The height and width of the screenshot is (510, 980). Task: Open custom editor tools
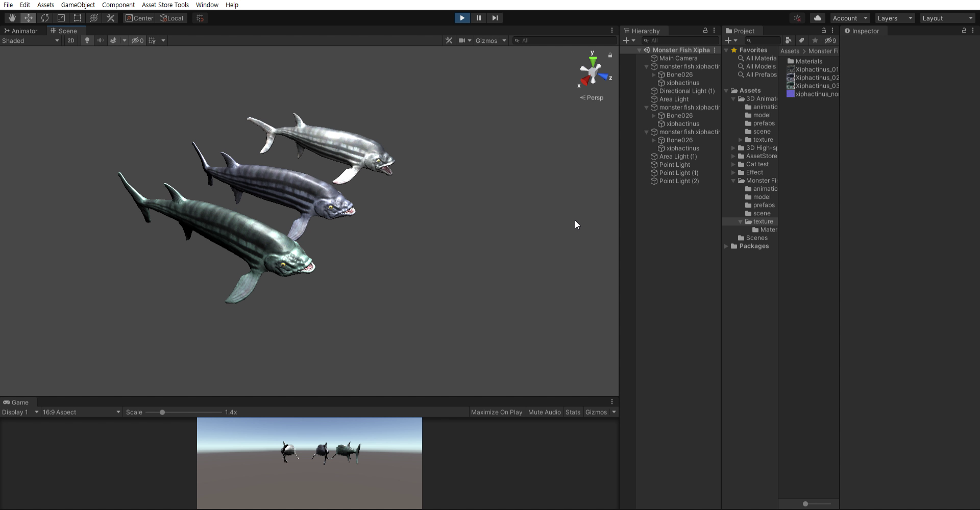(x=110, y=18)
